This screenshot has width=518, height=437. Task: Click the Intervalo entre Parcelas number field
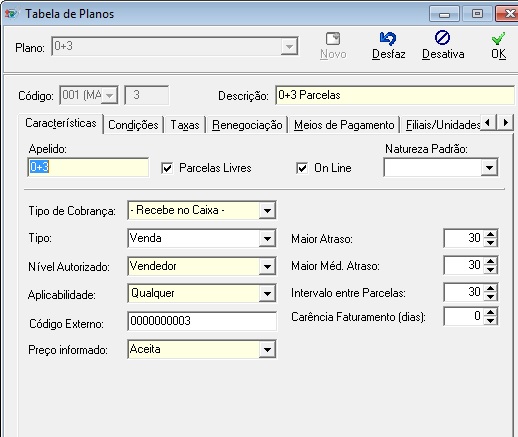pos(464,292)
